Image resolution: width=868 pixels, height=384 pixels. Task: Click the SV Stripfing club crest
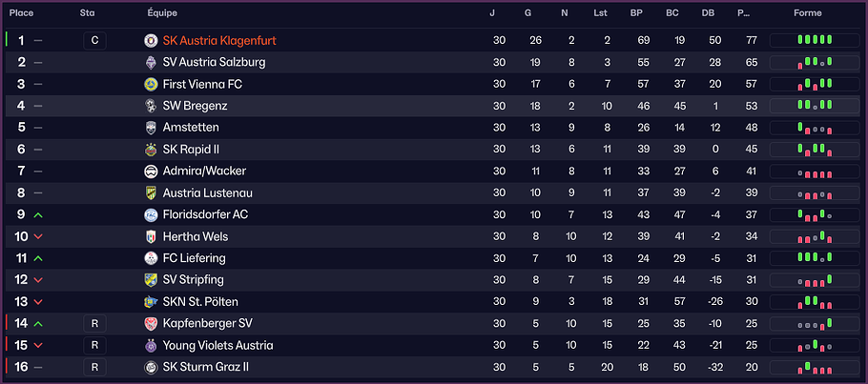[151, 280]
